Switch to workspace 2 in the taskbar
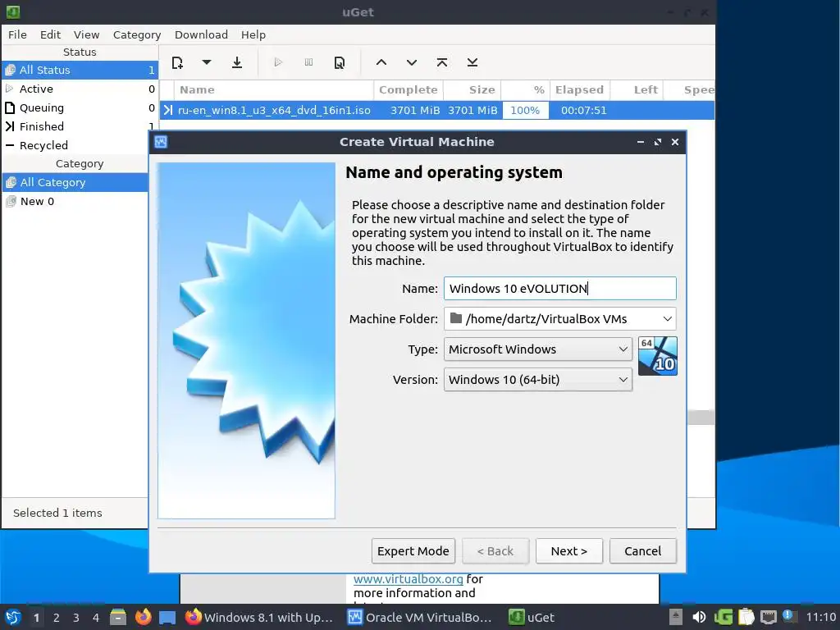 pos(57,618)
